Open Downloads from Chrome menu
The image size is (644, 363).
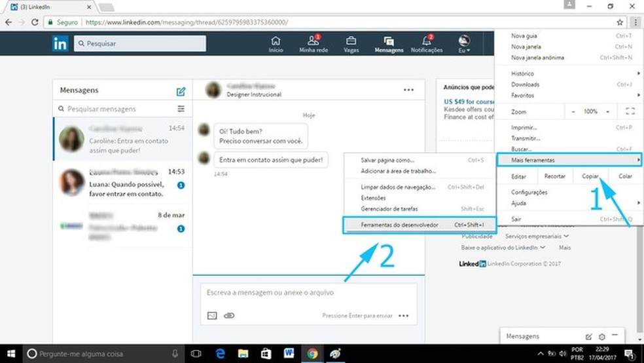click(x=569, y=85)
